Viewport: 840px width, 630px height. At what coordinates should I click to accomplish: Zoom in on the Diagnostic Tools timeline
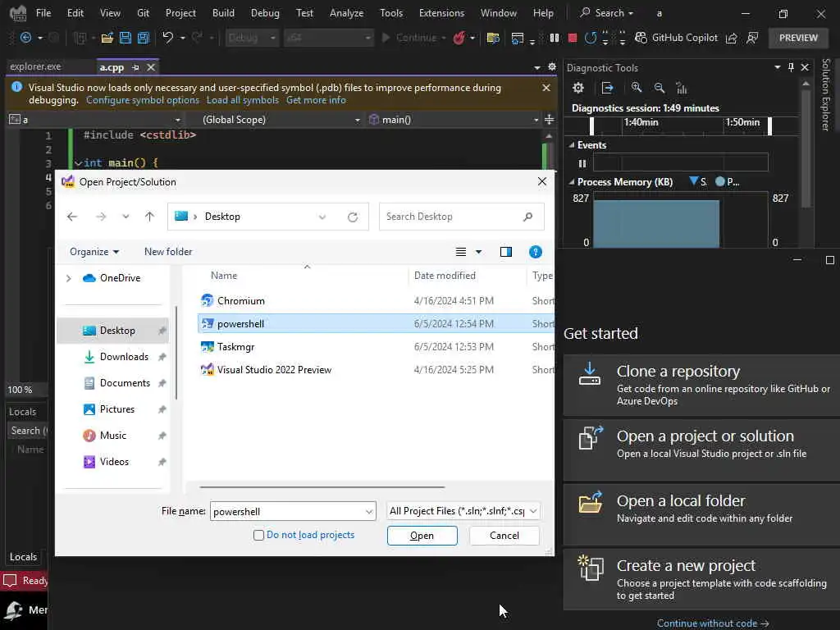click(637, 88)
